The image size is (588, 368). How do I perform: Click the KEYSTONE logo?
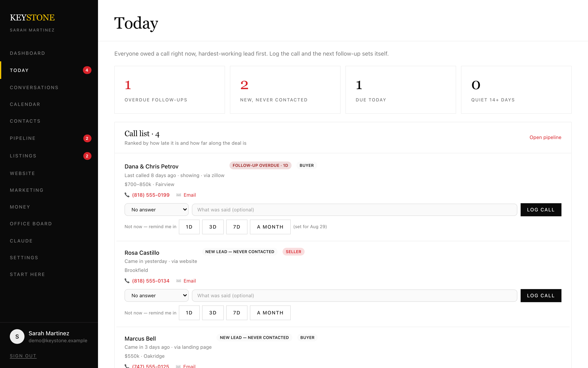point(32,18)
